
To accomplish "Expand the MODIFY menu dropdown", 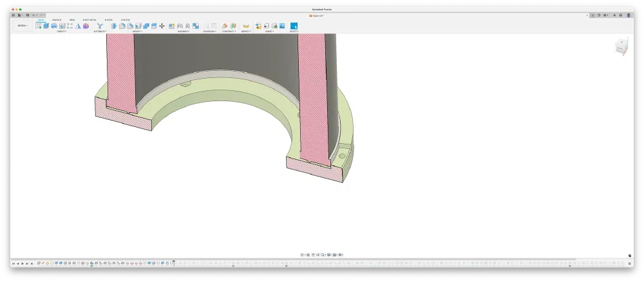I will pyautogui.click(x=137, y=31).
